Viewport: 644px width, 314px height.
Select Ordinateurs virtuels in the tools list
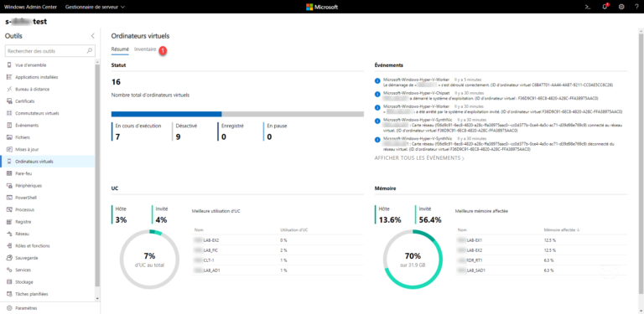pos(48,162)
